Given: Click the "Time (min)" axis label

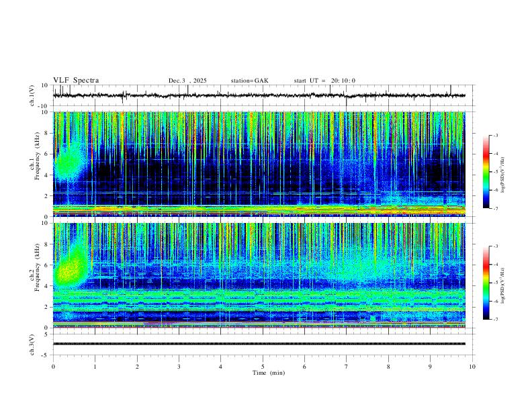Looking at the screenshot, I should coord(269,373).
